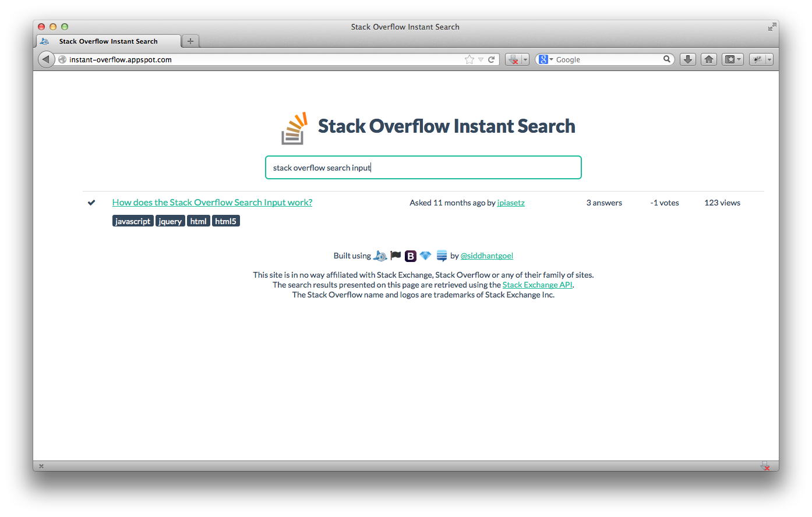Image resolution: width=812 pixels, height=517 pixels.
Task: Click the Google search engine logo
Action: click(543, 59)
